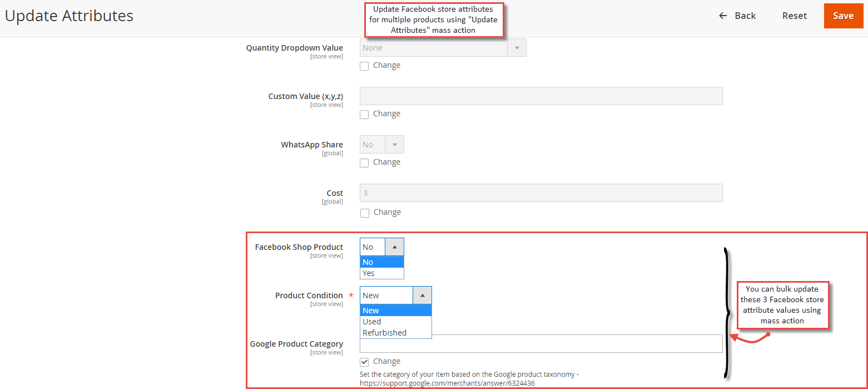Uncheck Change under Google Product Category

click(364, 362)
